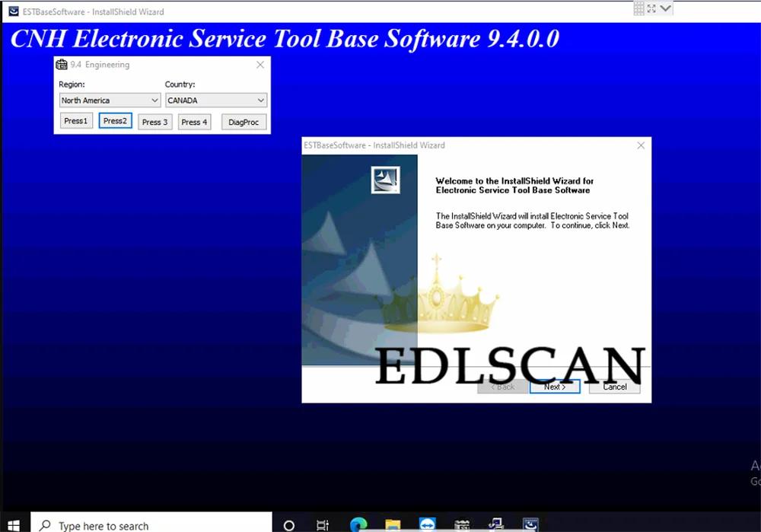Click the Press2 button

point(115,121)
